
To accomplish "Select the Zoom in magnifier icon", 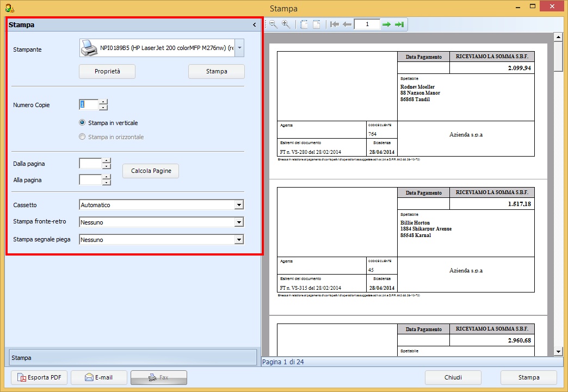I will 285,24.
